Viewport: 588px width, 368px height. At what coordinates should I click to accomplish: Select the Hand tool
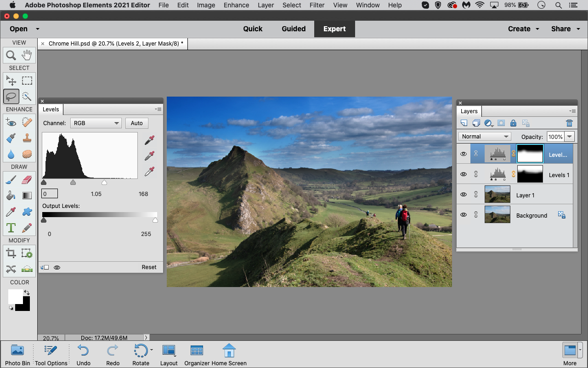pyautogui.click(x=27, y=56)
